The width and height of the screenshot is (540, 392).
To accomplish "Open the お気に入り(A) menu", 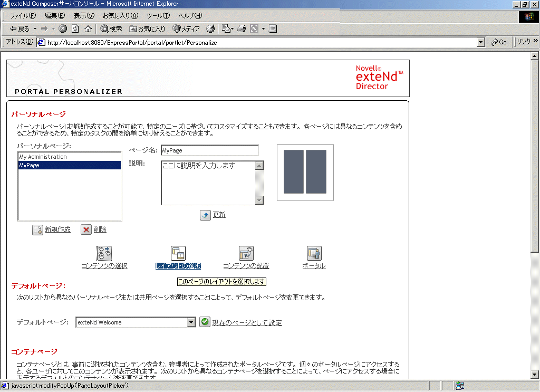I will [x=121, y=16].
